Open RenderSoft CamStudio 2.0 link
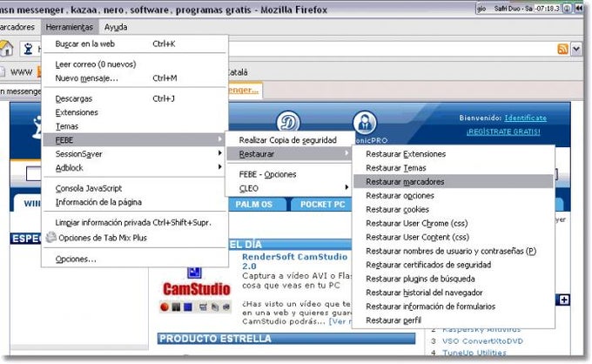This screenshot has width=592, height=364. (294, 261)
